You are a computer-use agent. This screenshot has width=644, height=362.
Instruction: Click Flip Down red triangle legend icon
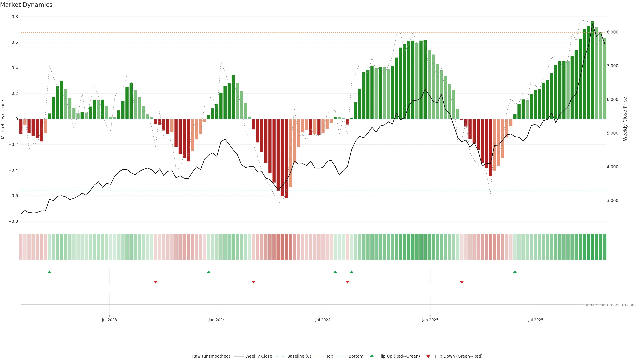(428, 356)
